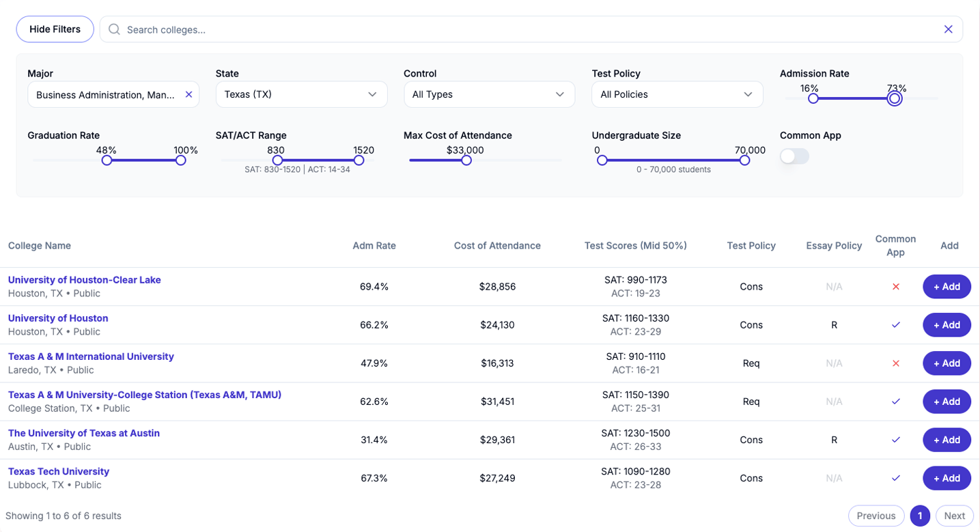Click the SAT: 1230-1500 test score cell
The width and height of the screenshot is (980, 532).
(x=636, y=433)
